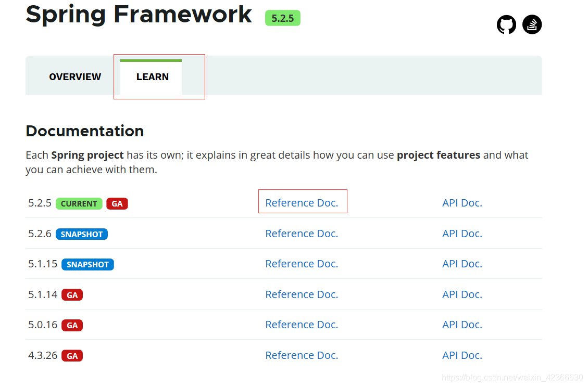588x387 pixels.
Task: Click the Documentation heading
Action: [x=85, y=131]
